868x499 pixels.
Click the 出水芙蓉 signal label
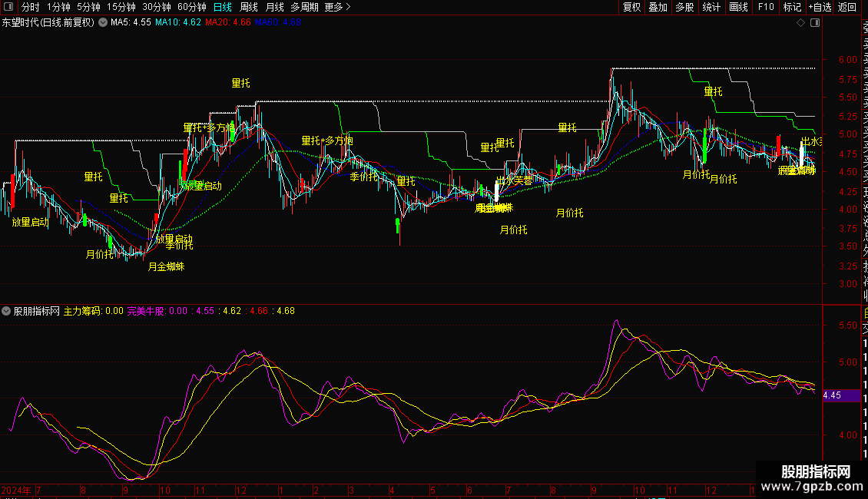point(514,181)
